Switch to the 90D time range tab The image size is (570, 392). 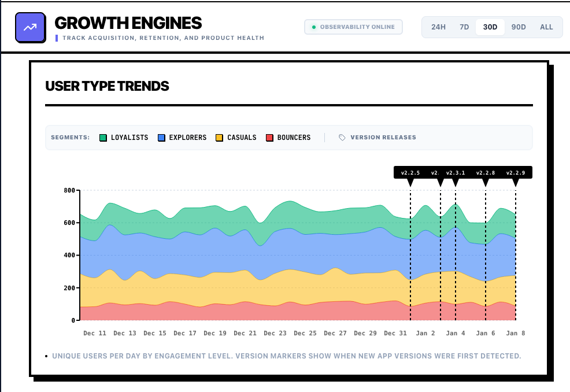519,27
